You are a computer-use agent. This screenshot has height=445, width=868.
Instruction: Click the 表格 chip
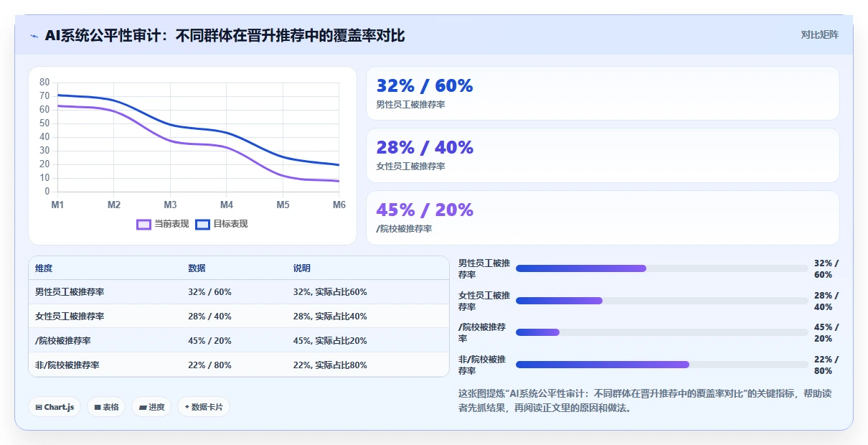tap(106, 407)
